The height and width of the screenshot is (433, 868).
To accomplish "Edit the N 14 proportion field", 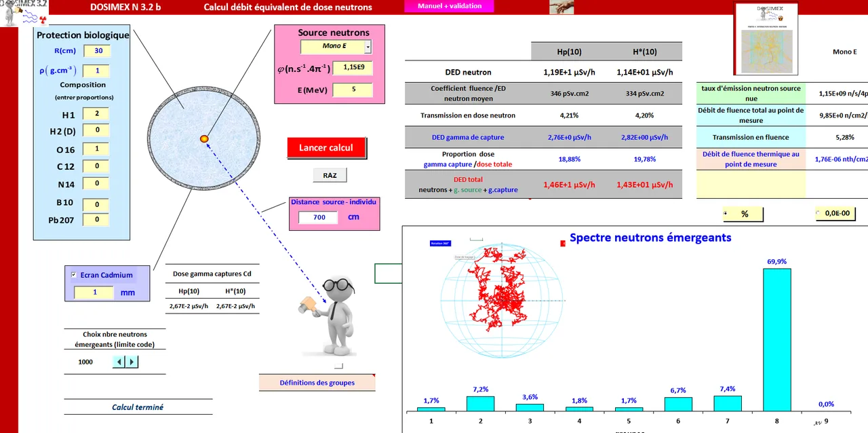I will pos(97,183).
